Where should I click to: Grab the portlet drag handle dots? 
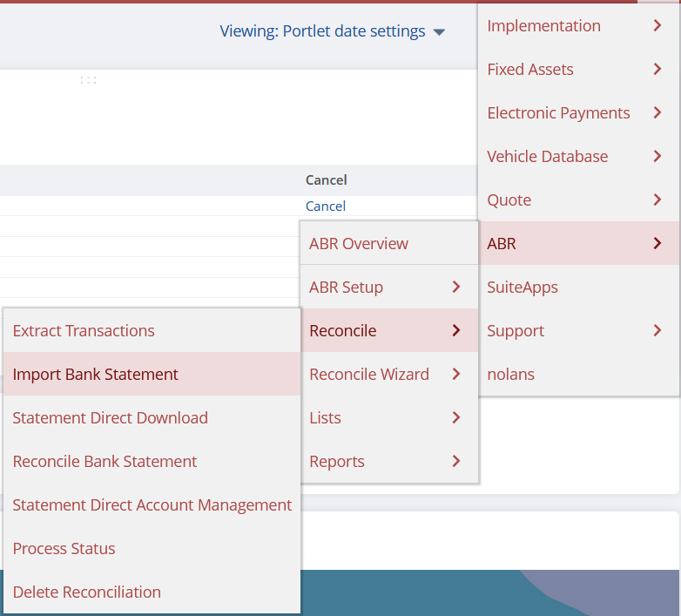pos(88,80)
